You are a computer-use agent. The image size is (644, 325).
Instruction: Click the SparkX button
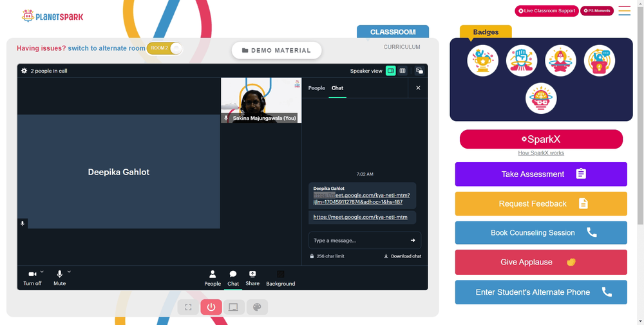pos(541,139)
